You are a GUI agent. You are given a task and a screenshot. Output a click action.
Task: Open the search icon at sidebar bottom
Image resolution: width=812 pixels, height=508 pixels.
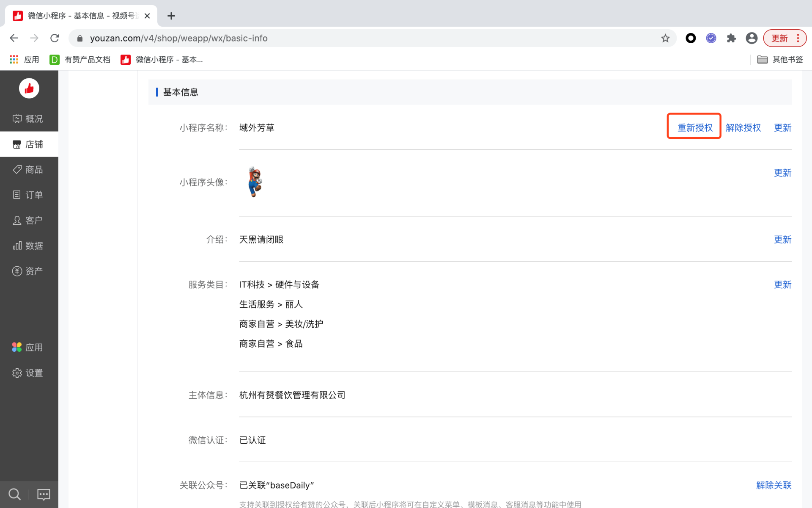[x=14, y=494]
